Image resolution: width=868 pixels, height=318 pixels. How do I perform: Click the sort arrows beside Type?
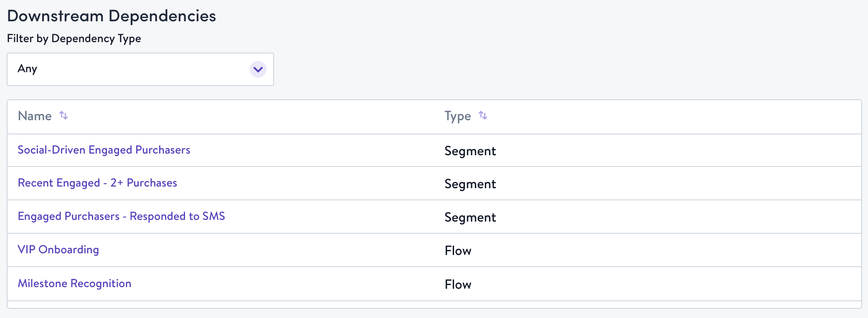[483, 115]
